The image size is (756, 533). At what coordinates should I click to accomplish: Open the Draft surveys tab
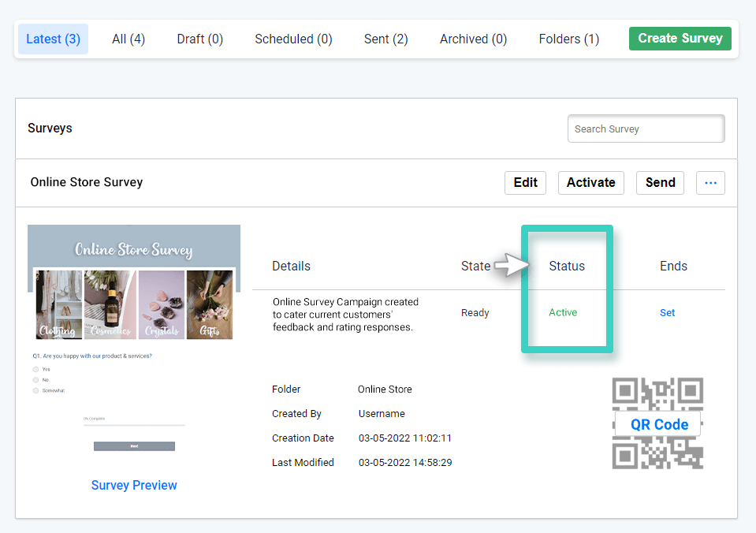pos(199,39)
